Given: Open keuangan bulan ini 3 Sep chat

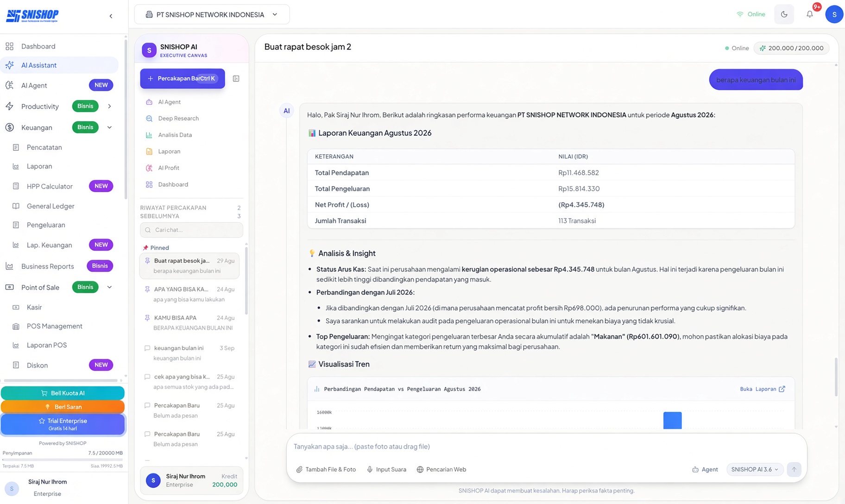Looking at the screenshot, I should coord(190,353).
